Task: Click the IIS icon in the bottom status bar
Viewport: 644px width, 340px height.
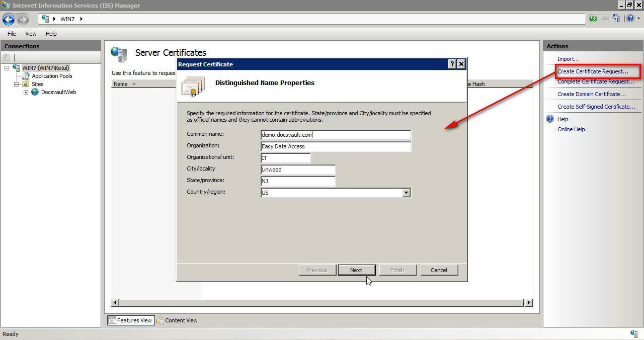Action: pos(634,333)
